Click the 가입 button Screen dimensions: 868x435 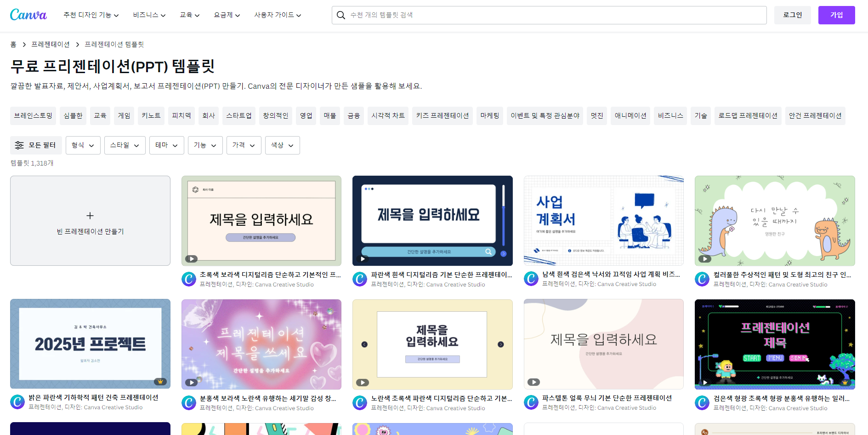click(x=836, y=15)
